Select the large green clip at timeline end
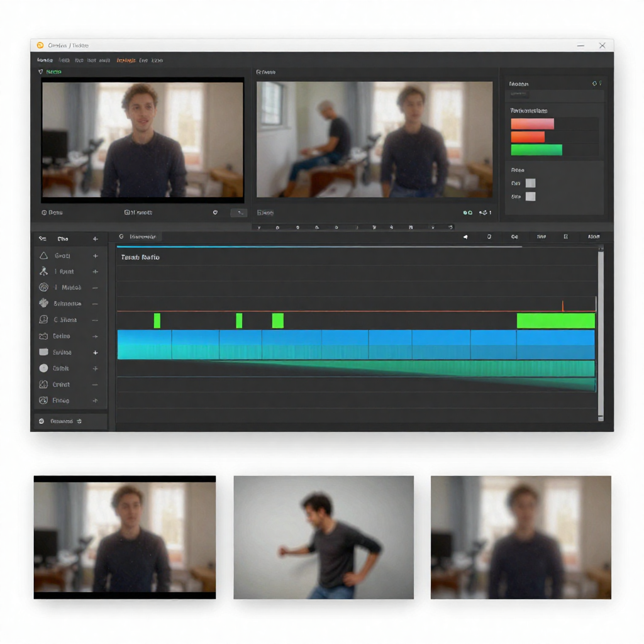This screenshot has width=644, height=644. [x=555, y=321]
